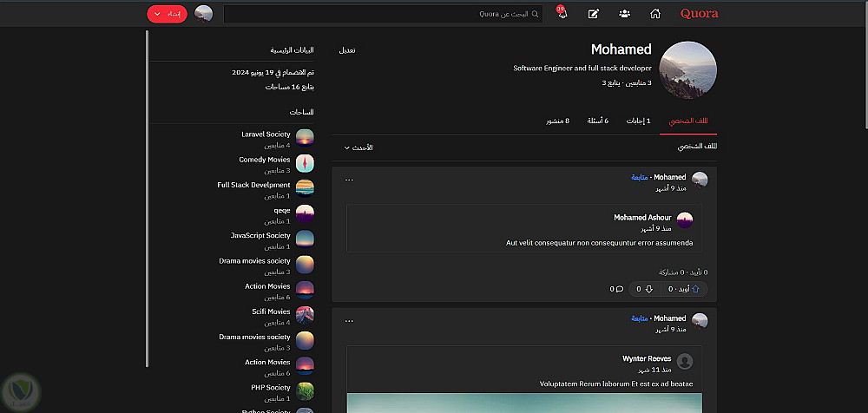Open comments on first post

[x=616, y=289]
